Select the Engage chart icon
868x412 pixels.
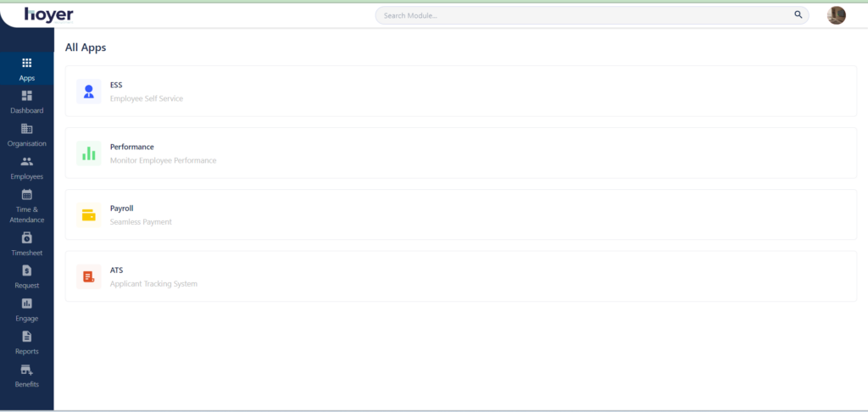(x=26, y=303)
